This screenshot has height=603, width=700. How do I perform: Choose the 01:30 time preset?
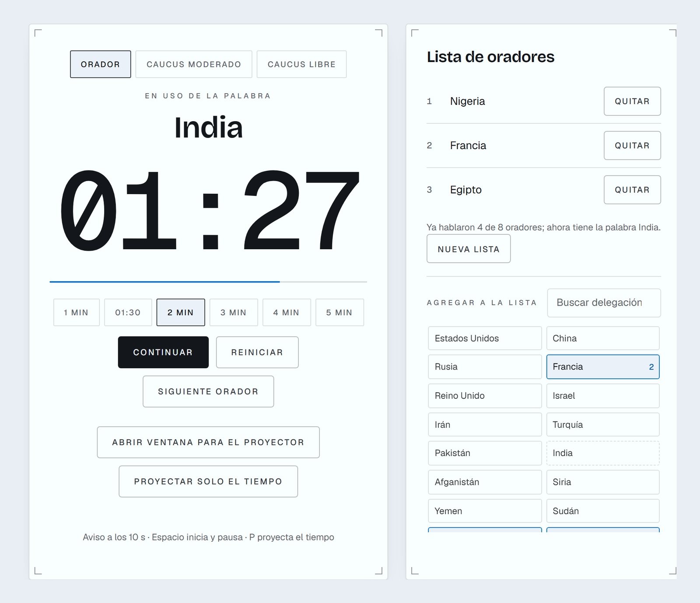(128, 312)
